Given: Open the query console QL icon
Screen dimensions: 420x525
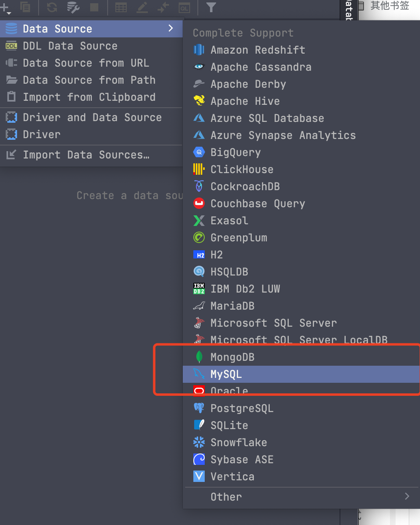Looking at the screenshot, I should pyautogui.click(x=184, y=7).
